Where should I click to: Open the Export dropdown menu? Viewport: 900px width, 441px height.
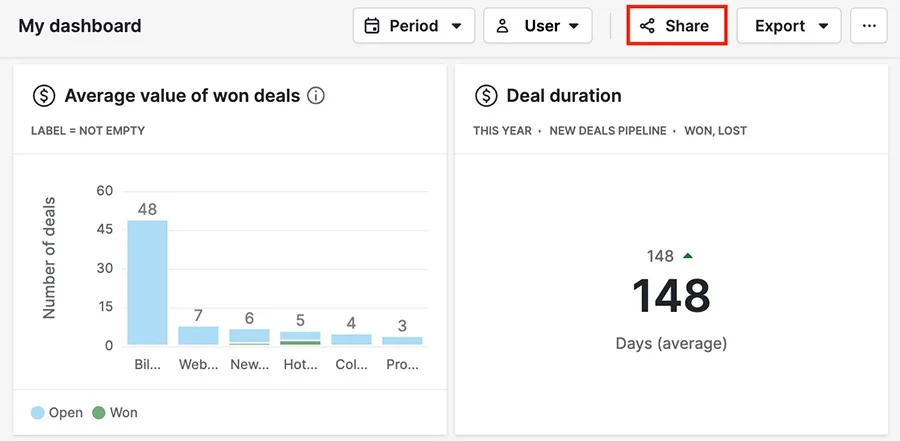pyautogui.click(x=789, y=26)
